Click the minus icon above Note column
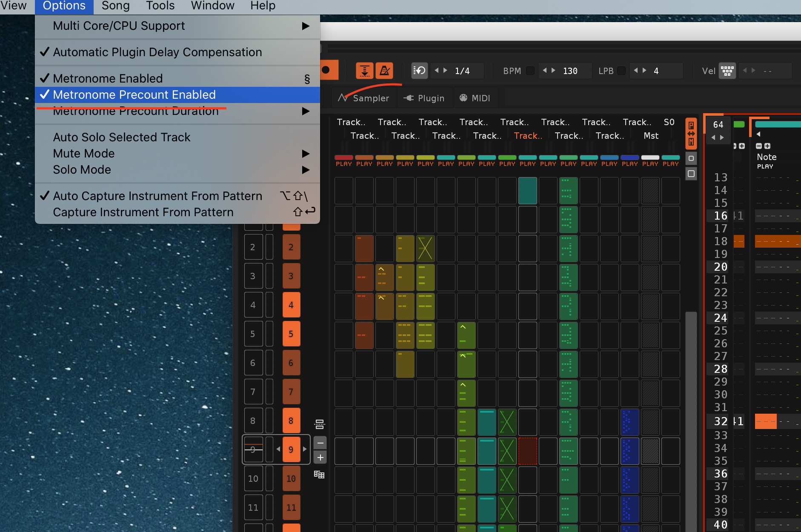This screenshot has width=801, height=532. (759, 146)
